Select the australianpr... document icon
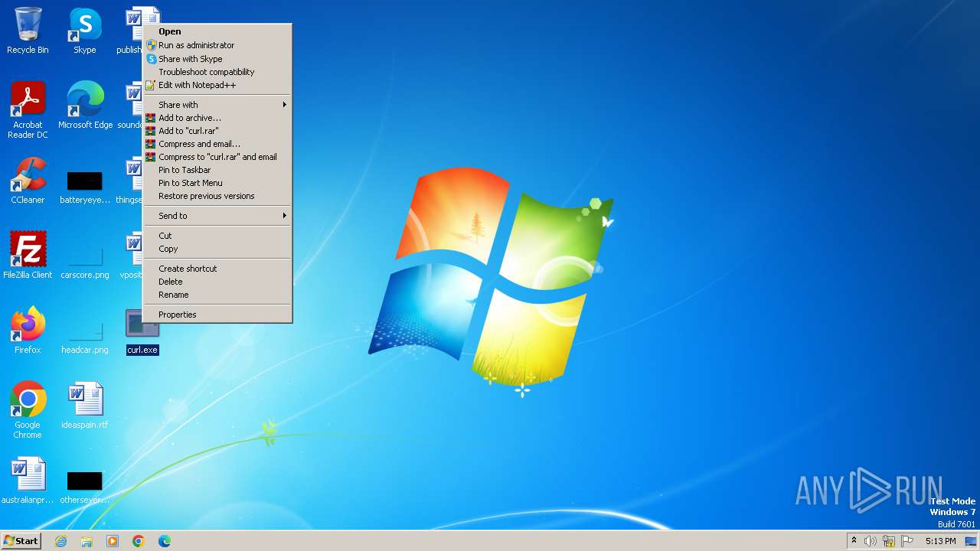The height and width of the screenshot is (551, 980). pos(28,480)
